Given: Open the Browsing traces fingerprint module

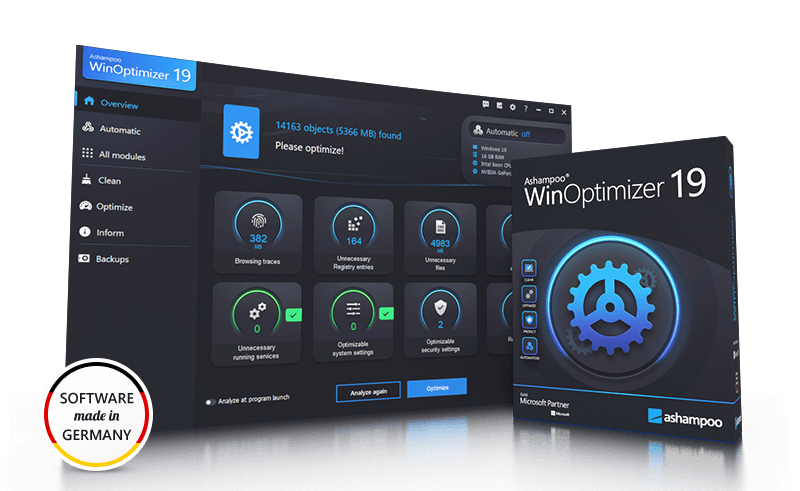Looking at the screenshot, I should click(258, 232).
